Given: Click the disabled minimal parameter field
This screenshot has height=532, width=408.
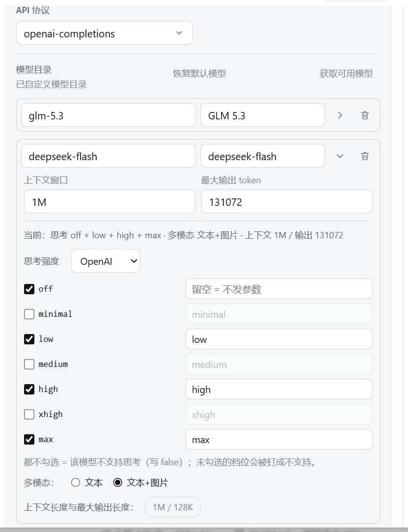Looking at the screenshot, I should coord(279,314).
